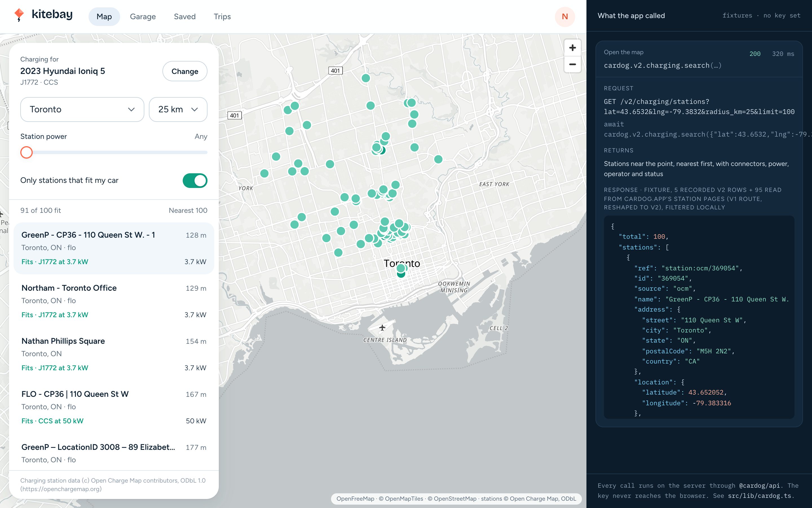Click the Change vehicle button
Image resolution: width=812 pixels, height=508 pixels.
point(185,71)
